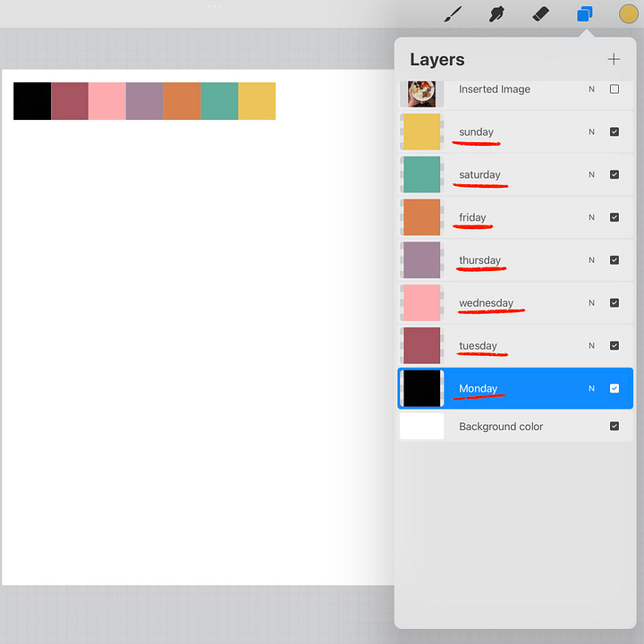
Task: Hide the thursday layer
Action: pyautogui.click(x=614, y=260)
